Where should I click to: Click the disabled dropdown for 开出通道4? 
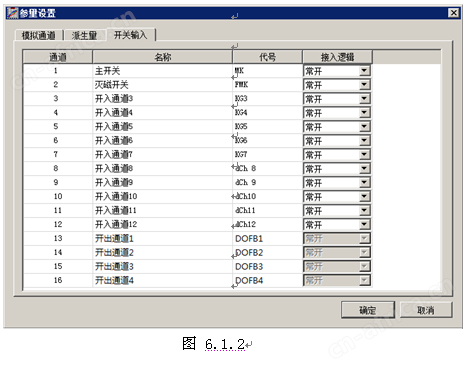point(337,281)
